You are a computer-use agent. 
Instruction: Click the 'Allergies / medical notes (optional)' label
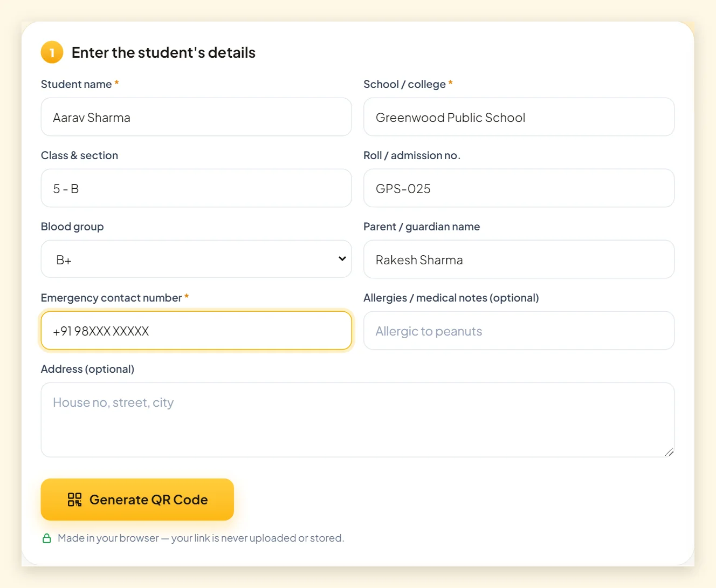(x=451, y=298)
